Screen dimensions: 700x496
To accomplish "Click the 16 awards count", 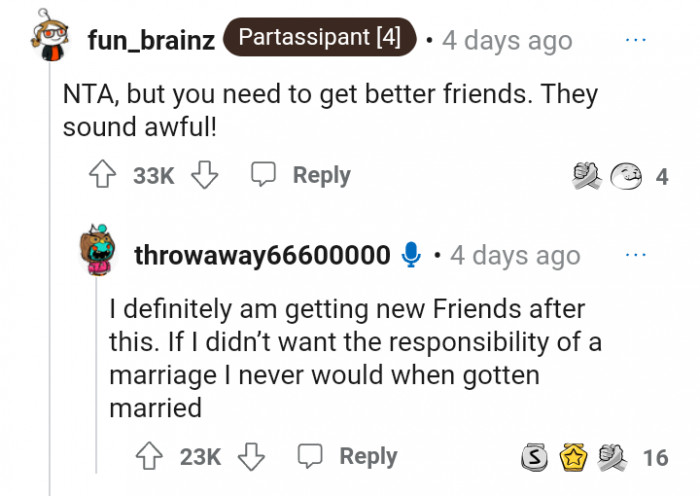I will point(655,458).
